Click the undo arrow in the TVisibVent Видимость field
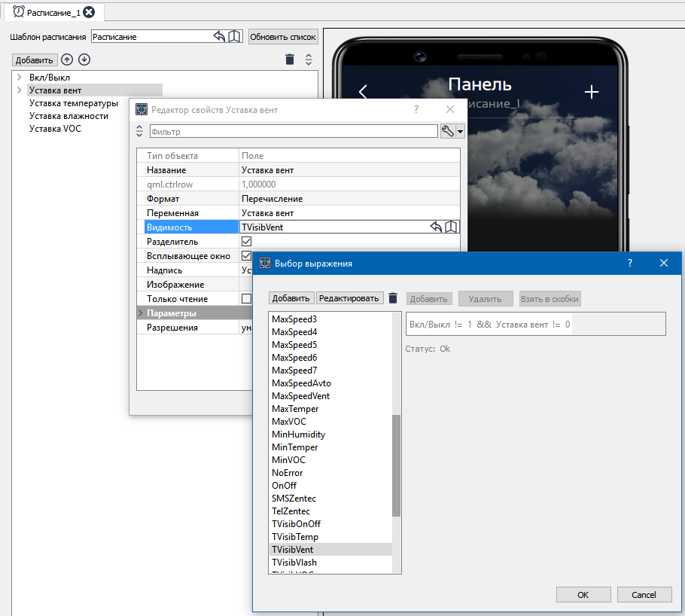This screenshot has width=685, height=616. 437,227
